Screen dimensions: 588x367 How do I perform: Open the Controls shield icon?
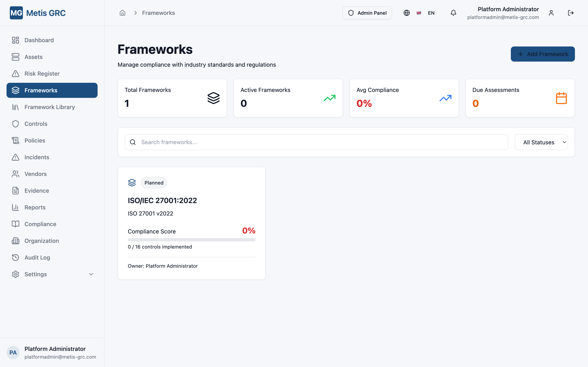pyautogui.click(x=16, y=124)
